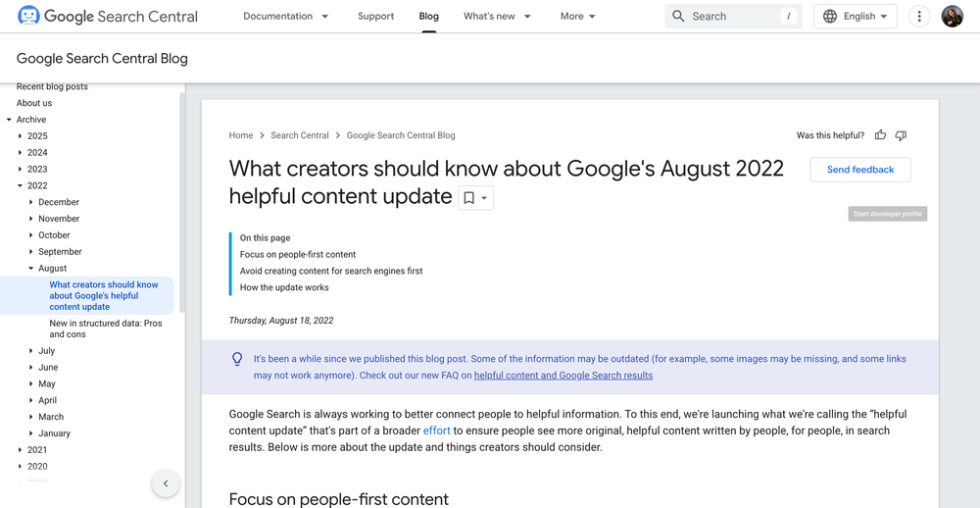Expand the May month
The width and height of the screenshot is (980, 508).
31,383
